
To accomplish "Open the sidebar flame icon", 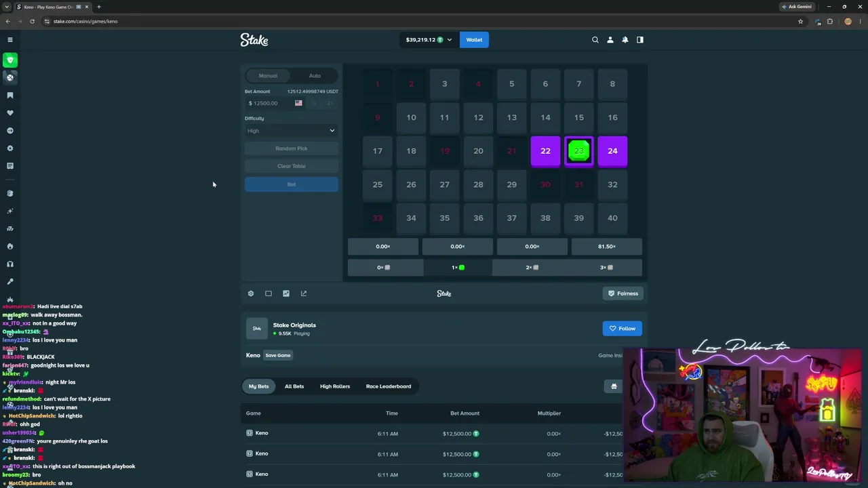I will [x=10, y=247].
